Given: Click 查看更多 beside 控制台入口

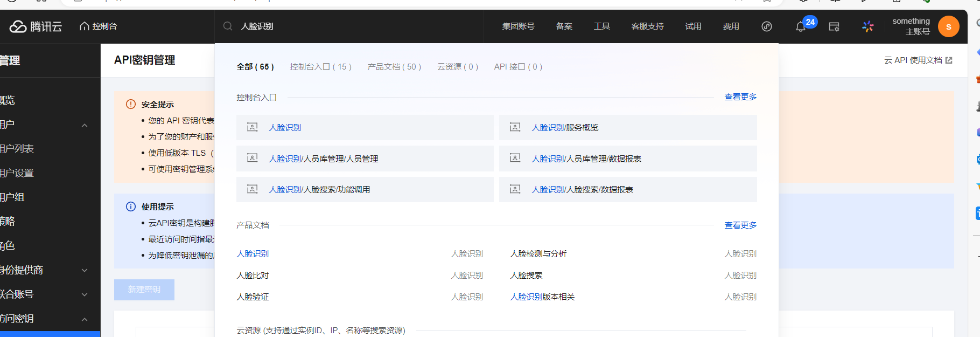Looking at the screenshot, I should click(740, 97).
